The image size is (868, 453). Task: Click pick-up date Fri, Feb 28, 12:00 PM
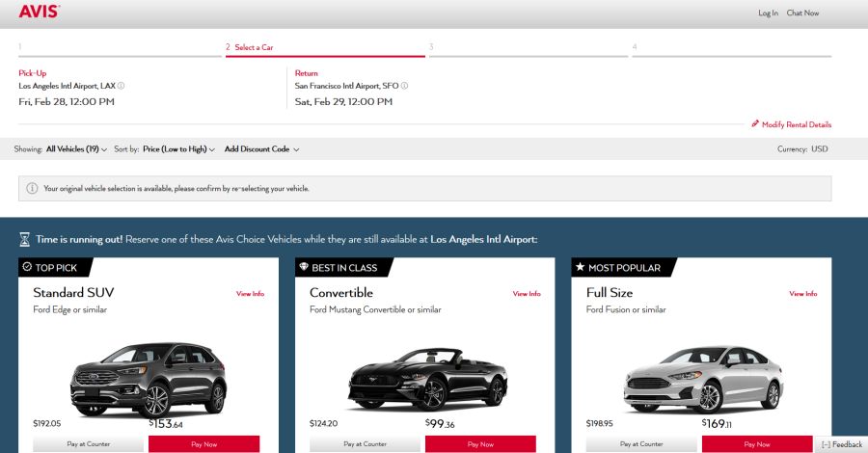(67, 102)
